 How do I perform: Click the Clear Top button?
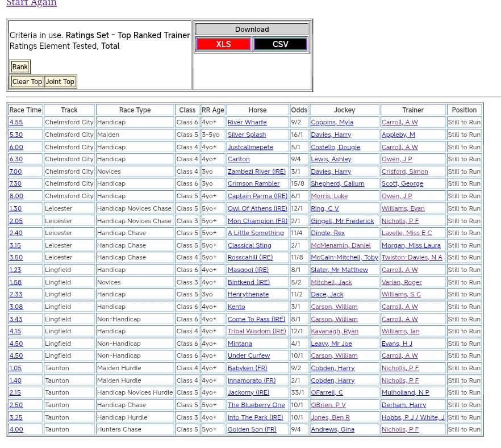[x=27, y=82]
